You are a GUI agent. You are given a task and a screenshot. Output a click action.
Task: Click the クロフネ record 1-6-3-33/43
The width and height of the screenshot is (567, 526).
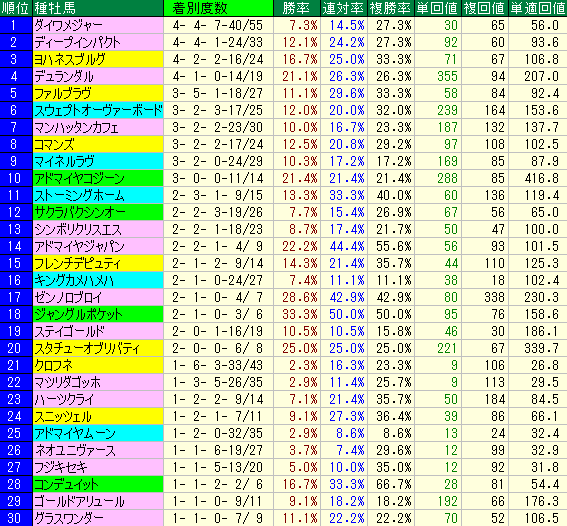pyautogui.click(x=218, y=365)
